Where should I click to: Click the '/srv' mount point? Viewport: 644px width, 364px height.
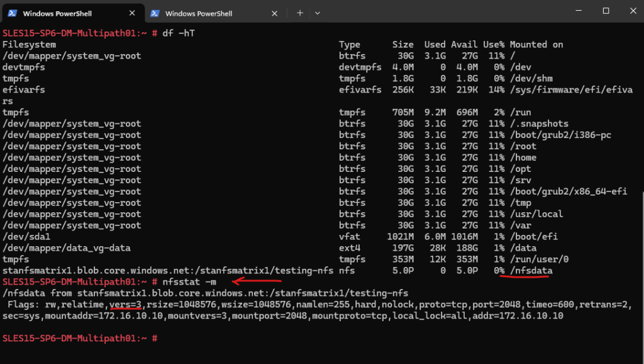pos(520,180)
